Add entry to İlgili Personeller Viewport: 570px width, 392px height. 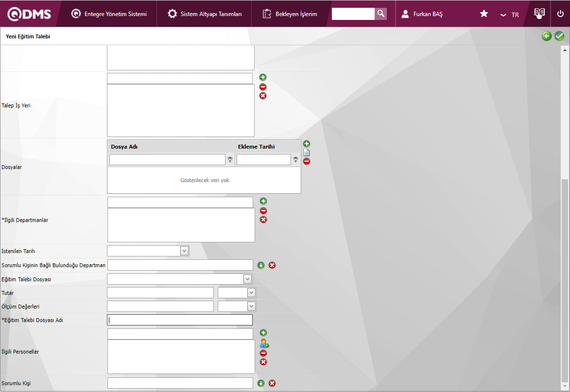[263, 332]
